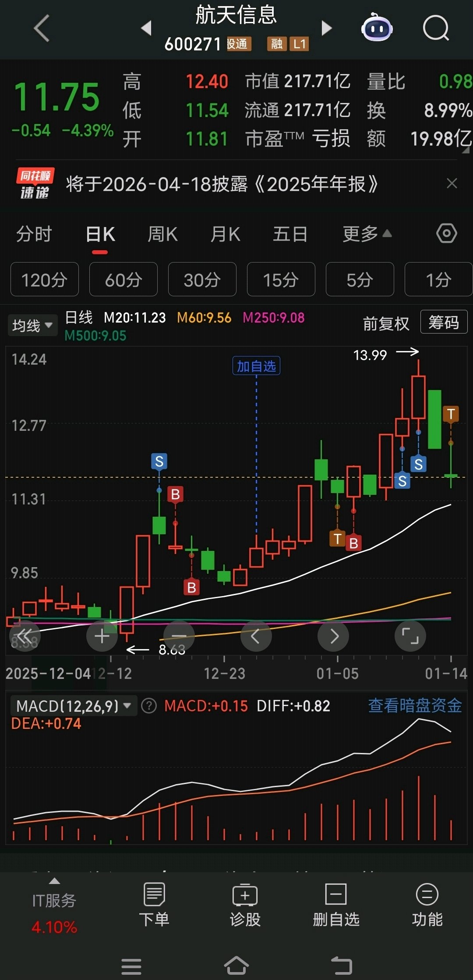This screenshot has width=473, height=980.
Task: Open the search magnifier icon
Action: click(x=436, y=28)
